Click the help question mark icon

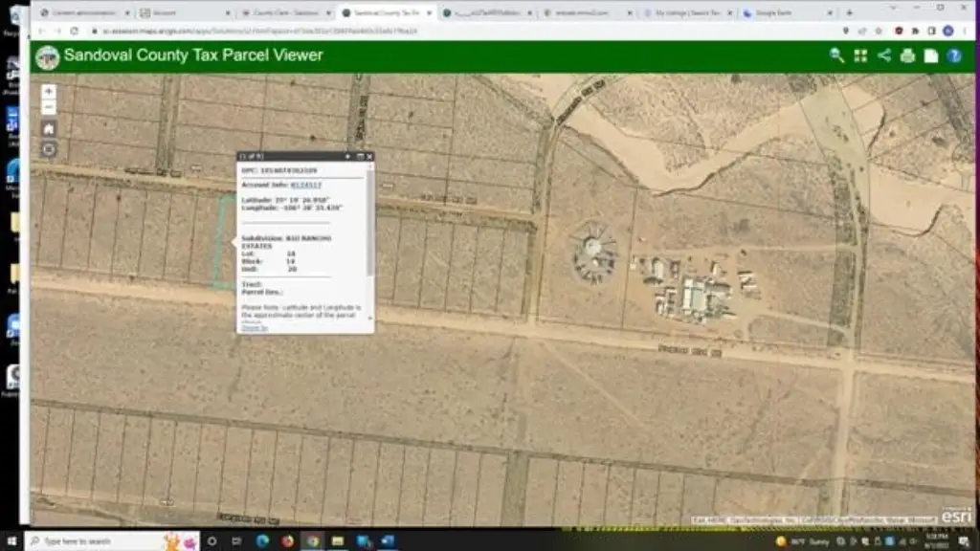pyautogui.click(x=954, y=55)
